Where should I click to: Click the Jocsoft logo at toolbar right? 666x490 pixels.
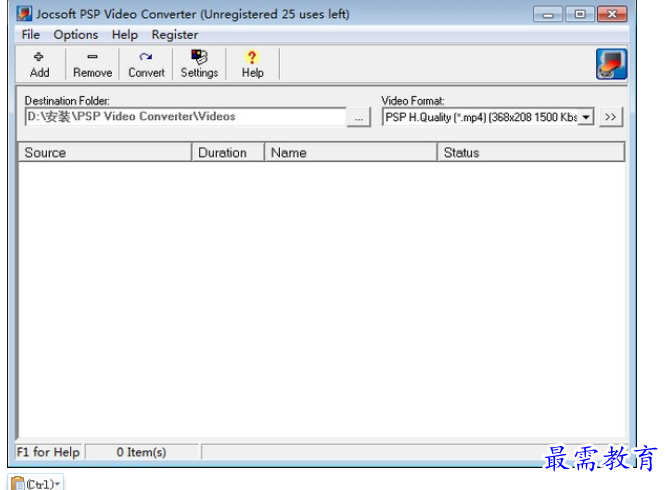click(611, 64)
